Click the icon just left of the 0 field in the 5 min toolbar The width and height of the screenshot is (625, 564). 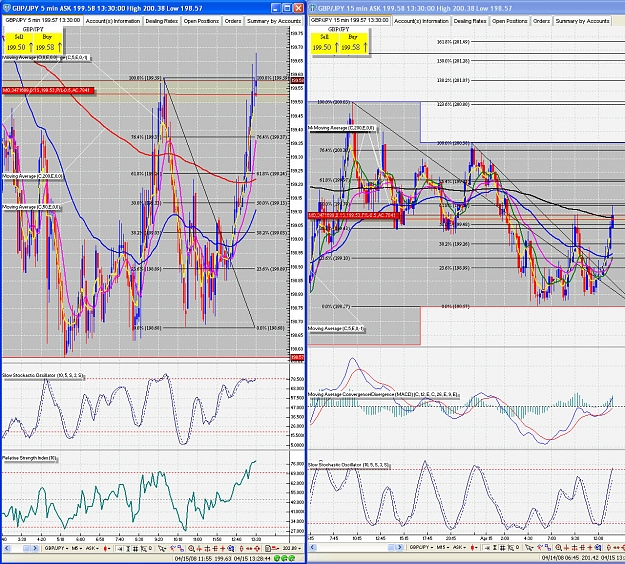(143, 548)
